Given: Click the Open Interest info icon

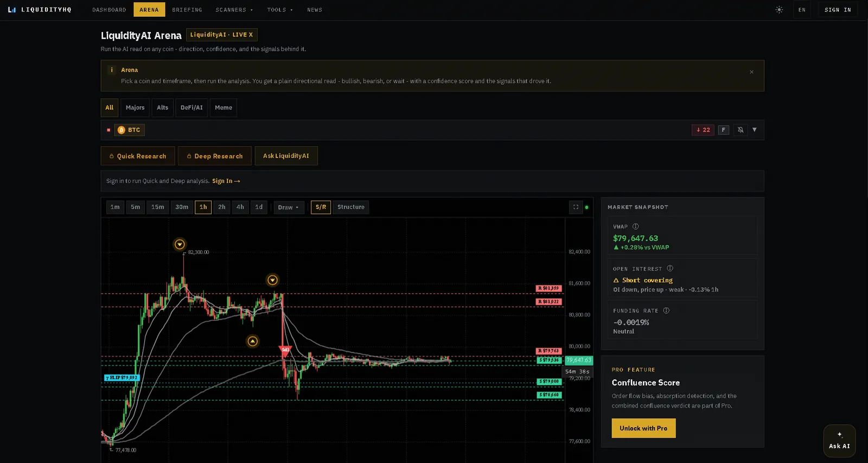Looking at the screenshot, I should coord(670,268).
